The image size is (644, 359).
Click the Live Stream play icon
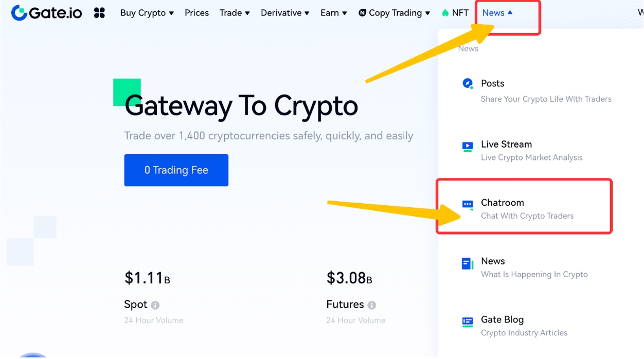point(468,146)
